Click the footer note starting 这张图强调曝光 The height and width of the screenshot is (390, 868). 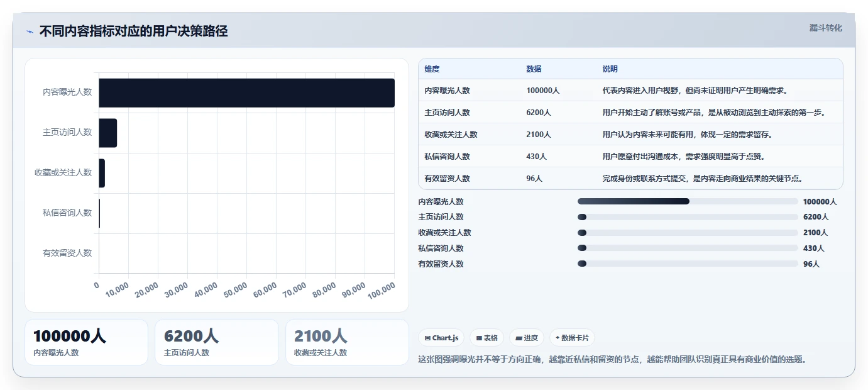(612, 360)
